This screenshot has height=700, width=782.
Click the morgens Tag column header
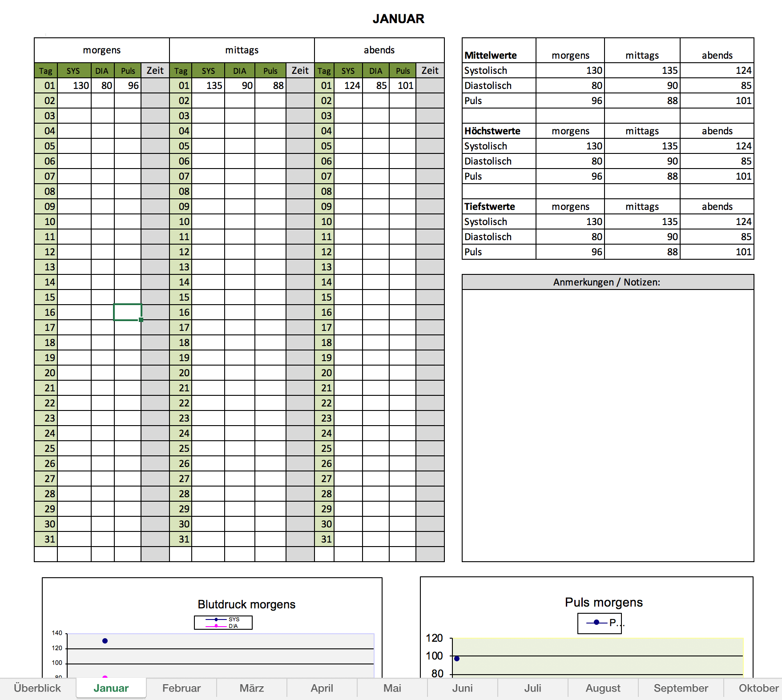pos(46,70)
